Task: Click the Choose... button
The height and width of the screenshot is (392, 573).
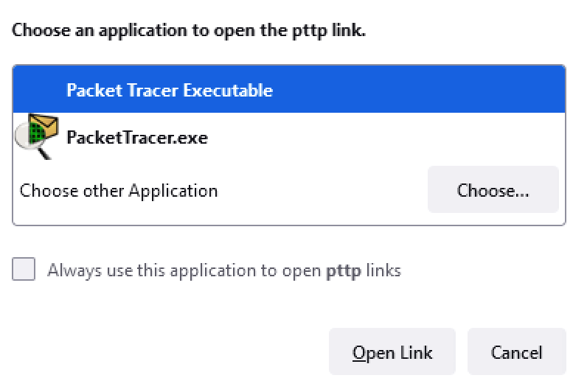Action: 493,189
